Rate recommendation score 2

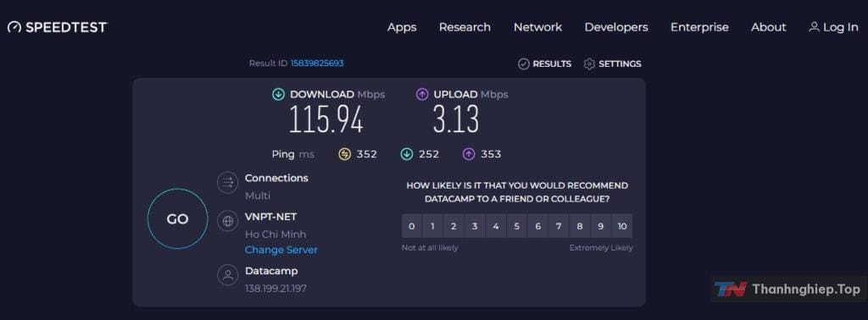[453, 226]
